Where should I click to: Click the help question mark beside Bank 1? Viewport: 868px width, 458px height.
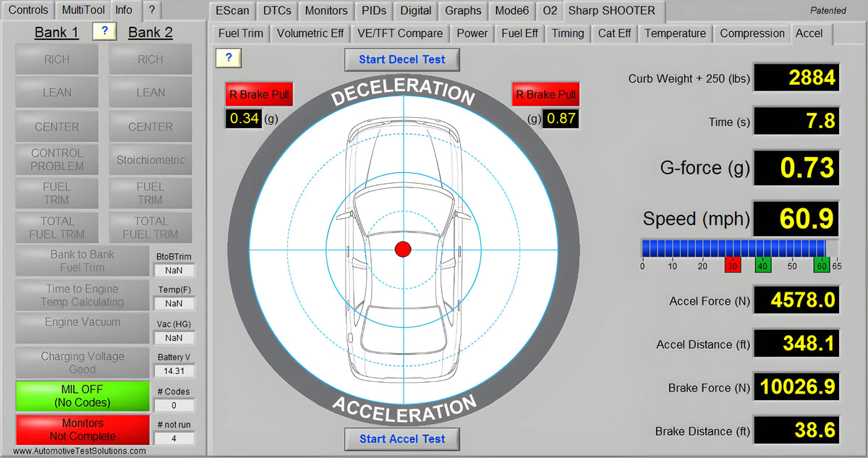104,31
